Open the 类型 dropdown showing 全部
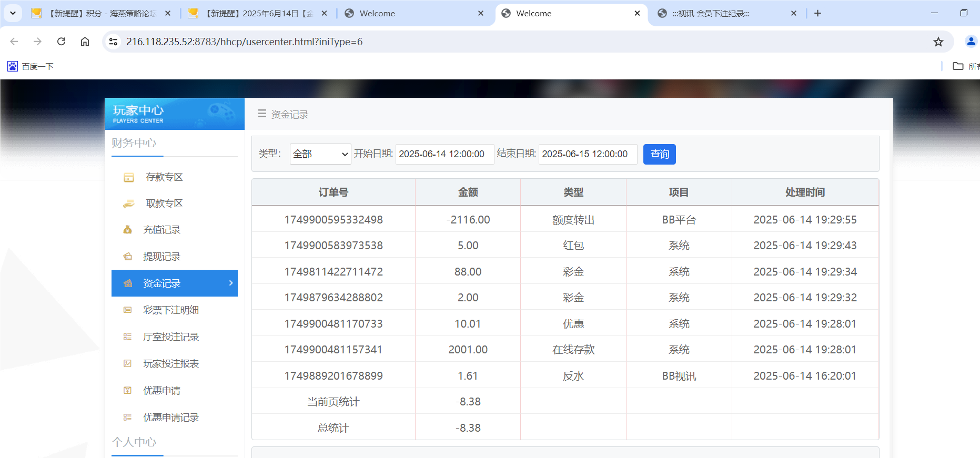The width and height of the screenshot is (980, 458). click(x=320, y=154)
